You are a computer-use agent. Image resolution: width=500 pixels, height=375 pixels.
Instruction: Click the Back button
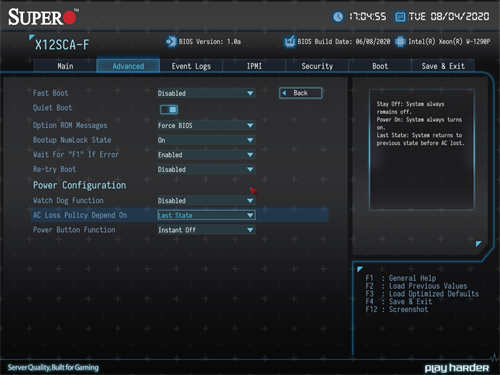click(301, 93)
